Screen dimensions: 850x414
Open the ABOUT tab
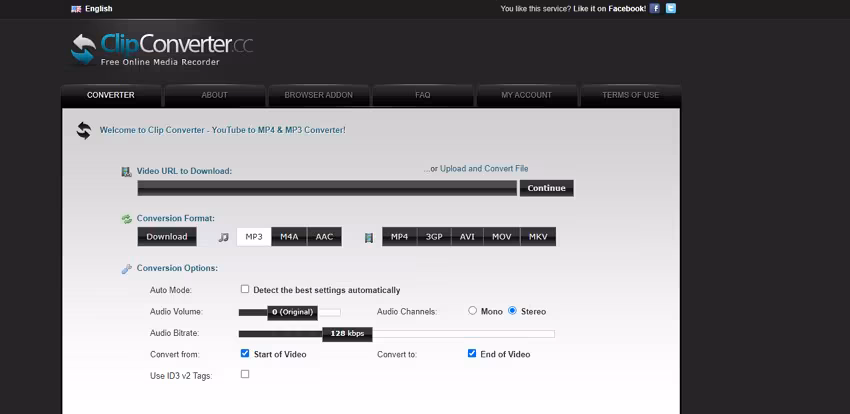click(x=215, y=95)
